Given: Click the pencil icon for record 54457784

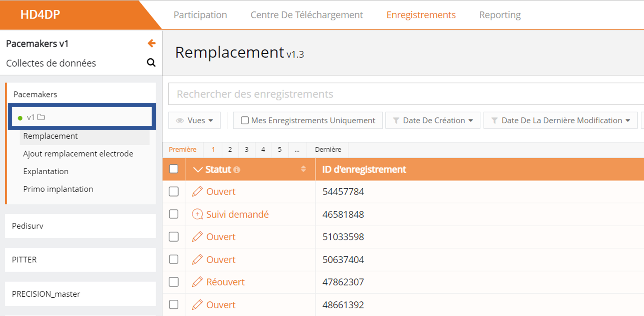Looking at the screenshot, I should 197,192.
